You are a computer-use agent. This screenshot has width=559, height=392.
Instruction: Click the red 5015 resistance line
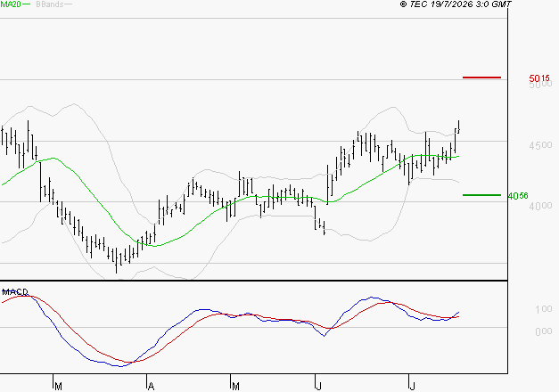(x=481, y=78)
